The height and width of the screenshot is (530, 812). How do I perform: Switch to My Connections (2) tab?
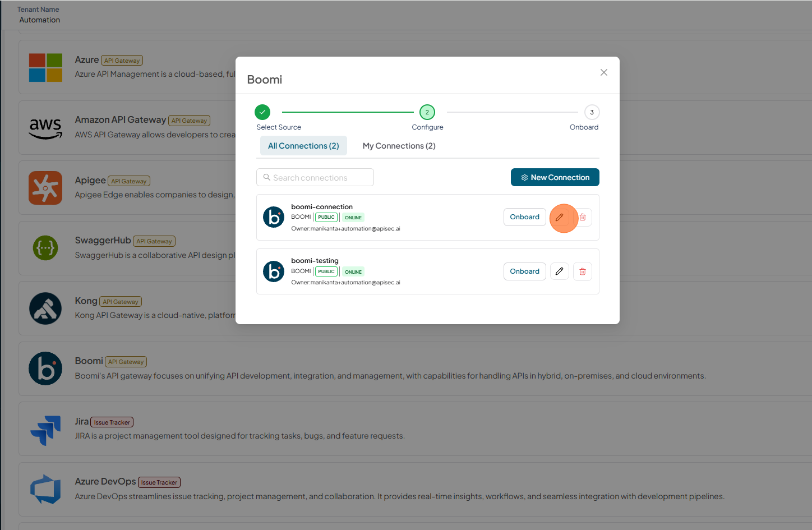tap(399, 146)
